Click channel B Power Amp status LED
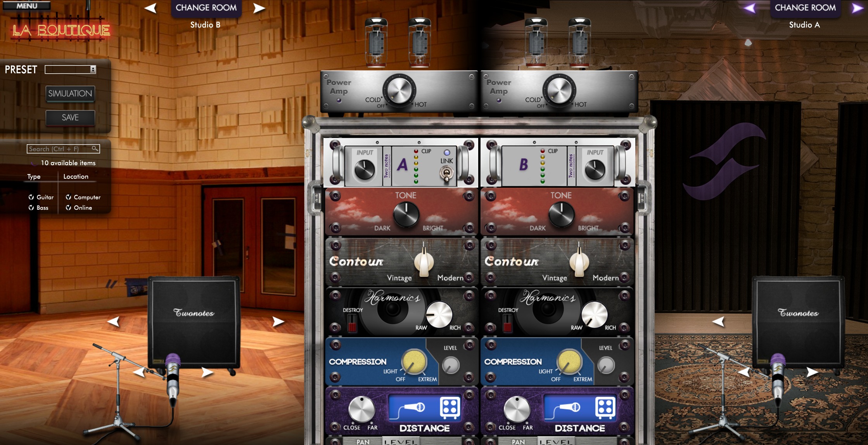The width and height of the screenshot is (868, 445). 499,100
